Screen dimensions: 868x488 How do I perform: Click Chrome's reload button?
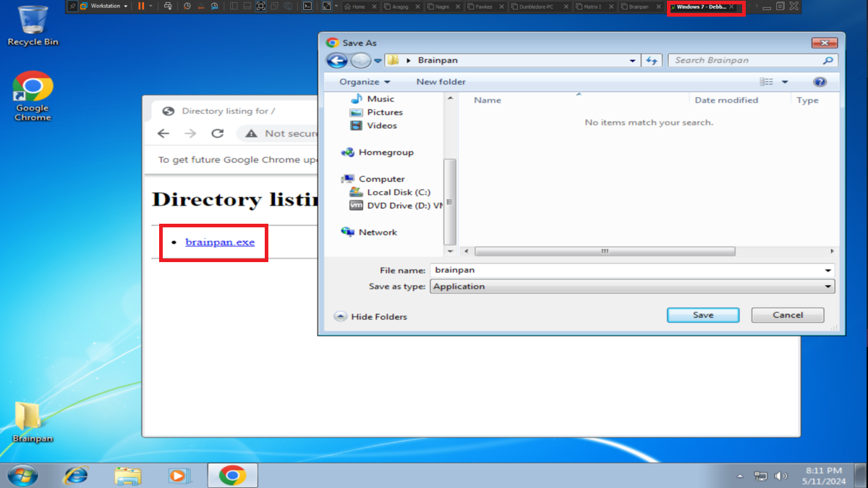pyautogui.click(x=217, y=133)
